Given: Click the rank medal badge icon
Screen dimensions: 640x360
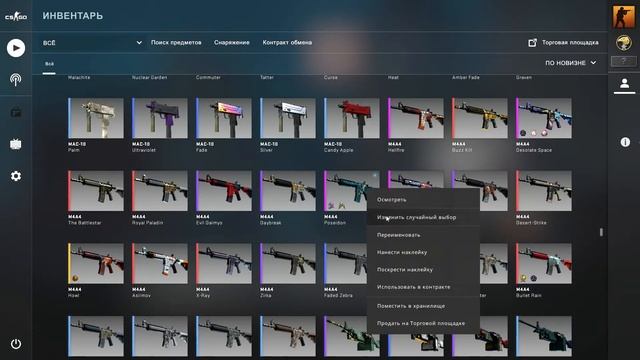Looking at the screenshot, I should (624, 42).
